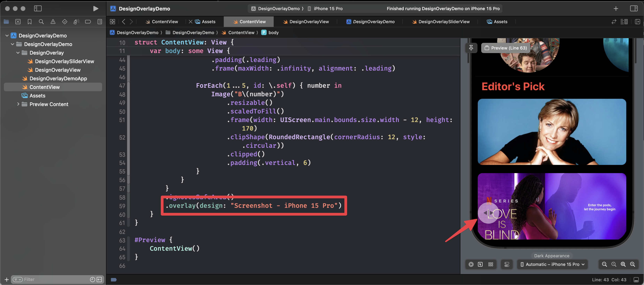
Task: Zoom out the preview canvas
Action: 604,264
